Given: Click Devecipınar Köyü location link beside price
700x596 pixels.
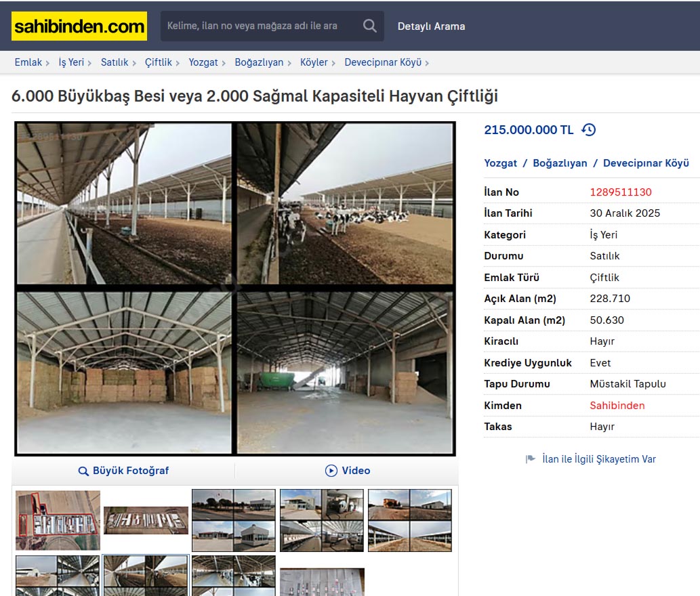Looking at the screenshot, I should pyautogui.click(x=646, y=163).
